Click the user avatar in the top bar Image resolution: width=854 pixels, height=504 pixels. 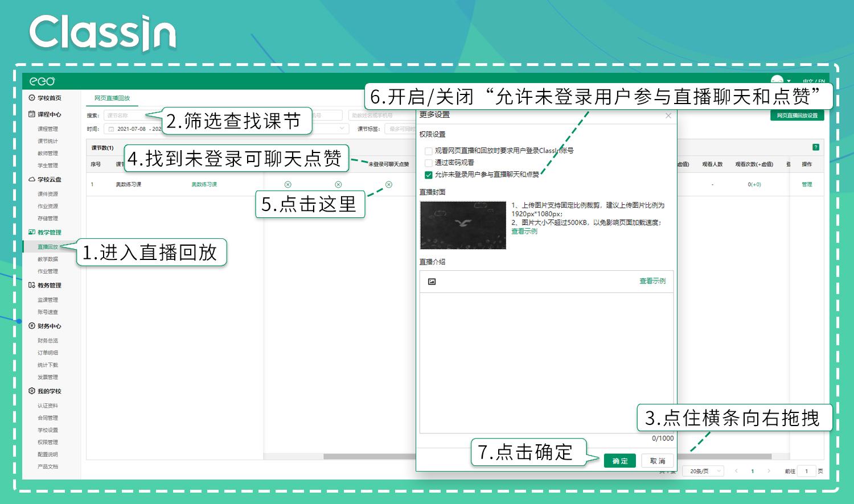click(x=777, y=80)
